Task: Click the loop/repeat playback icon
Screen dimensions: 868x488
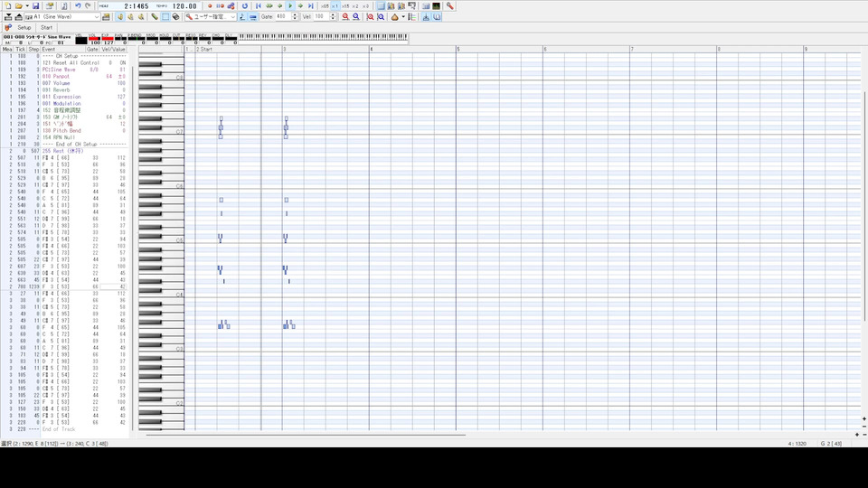Action: coord(245,6)
